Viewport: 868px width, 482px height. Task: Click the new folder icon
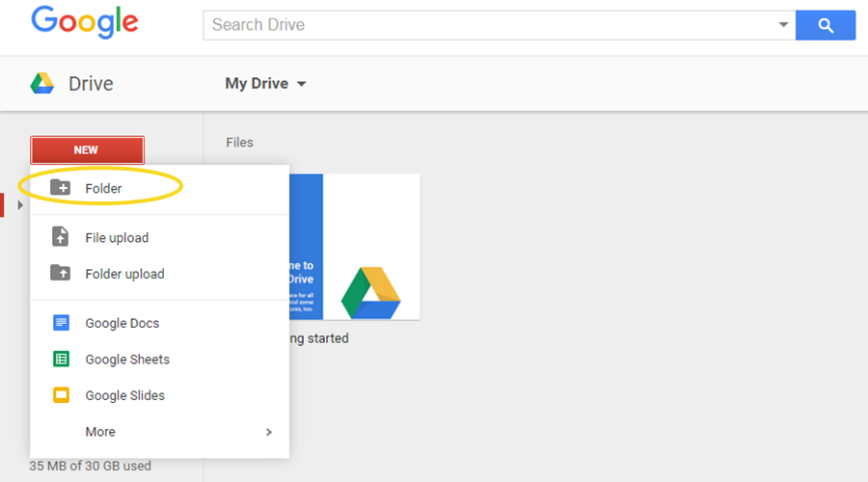[x=61, y=188]
